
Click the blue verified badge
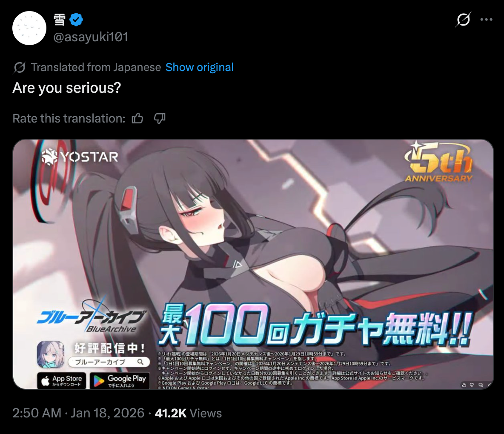click(76, 20)
